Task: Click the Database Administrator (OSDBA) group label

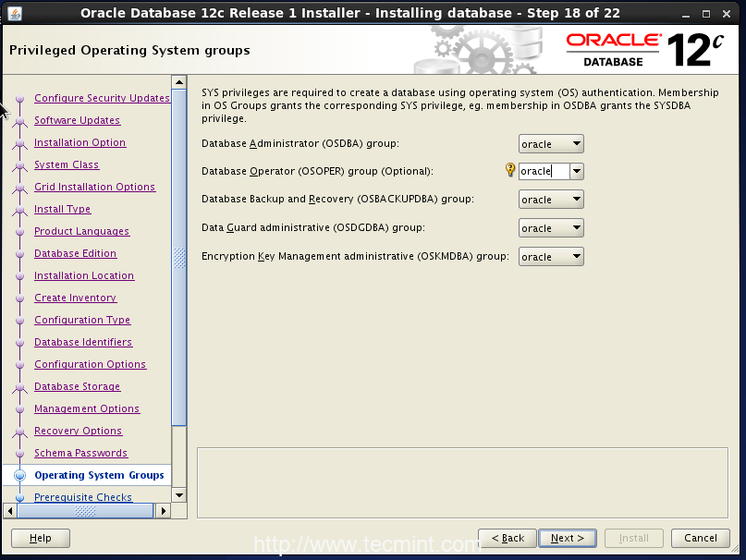Action: coord(300,143)
